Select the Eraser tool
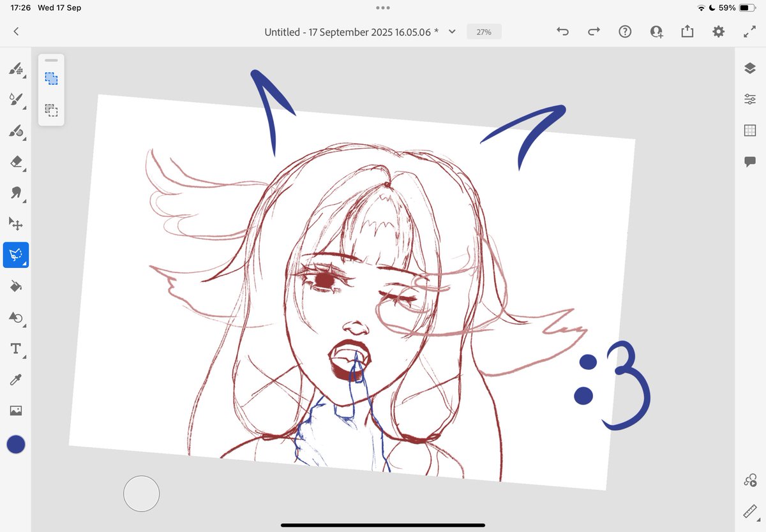766x532 pixels. [x=16, y=162]
